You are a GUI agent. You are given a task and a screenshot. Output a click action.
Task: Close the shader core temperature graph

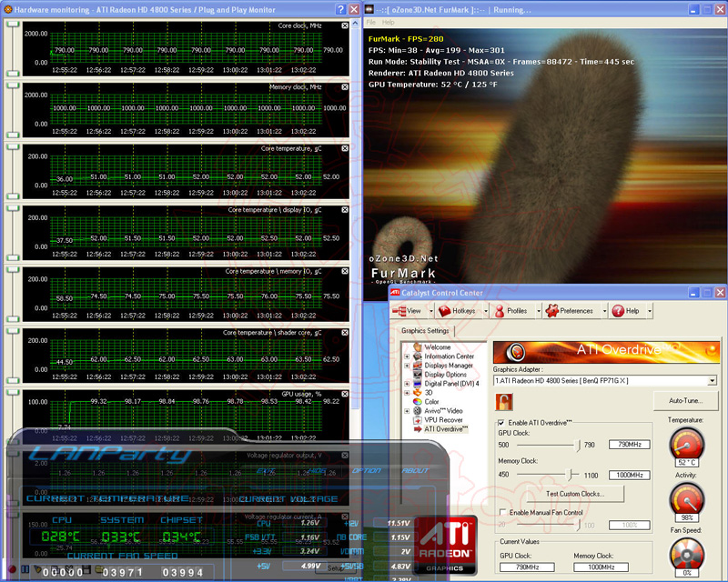(x=345, y=332)
